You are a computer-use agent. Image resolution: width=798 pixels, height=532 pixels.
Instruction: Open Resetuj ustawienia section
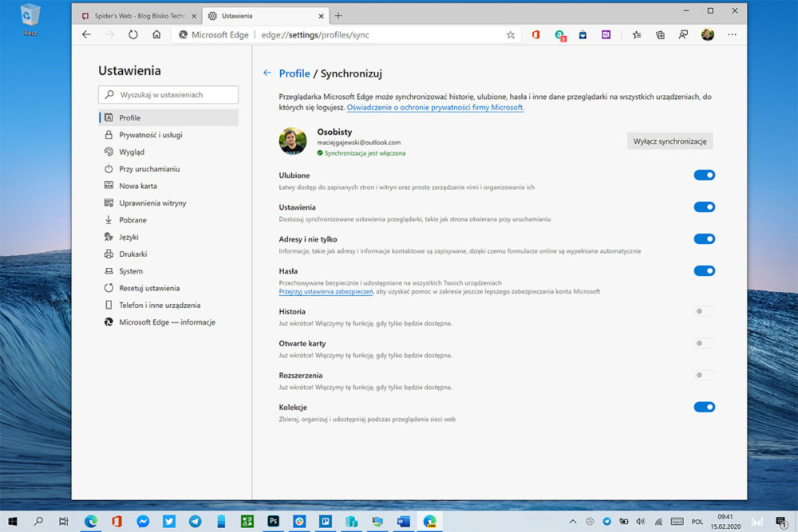click(168, 288)
